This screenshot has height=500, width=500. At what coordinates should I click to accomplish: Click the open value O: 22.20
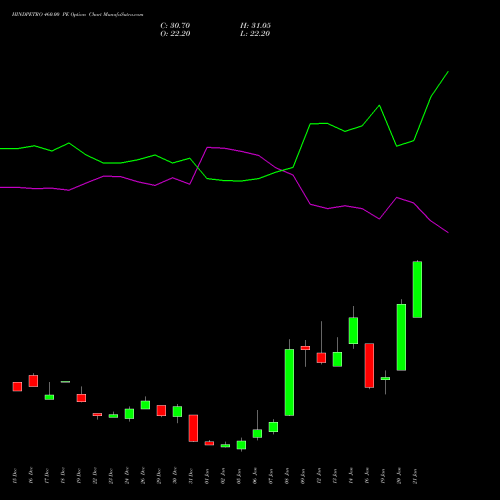(x=175, y=34)
